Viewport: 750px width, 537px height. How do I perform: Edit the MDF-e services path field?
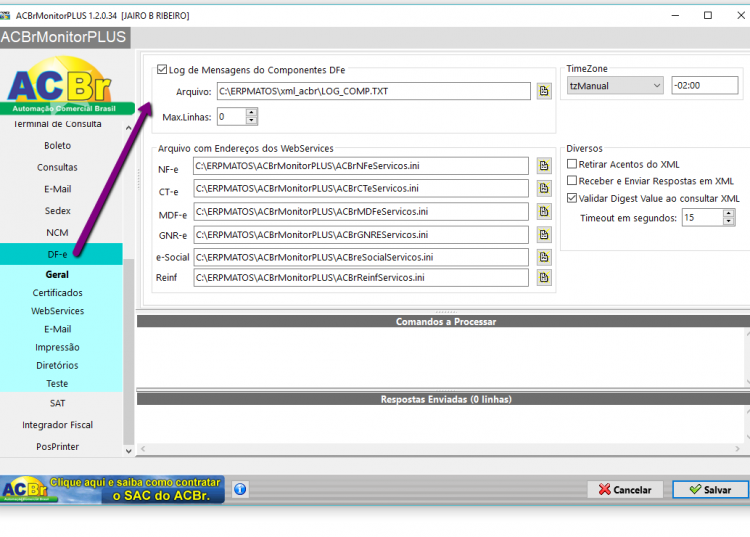[x=361, y=211]
